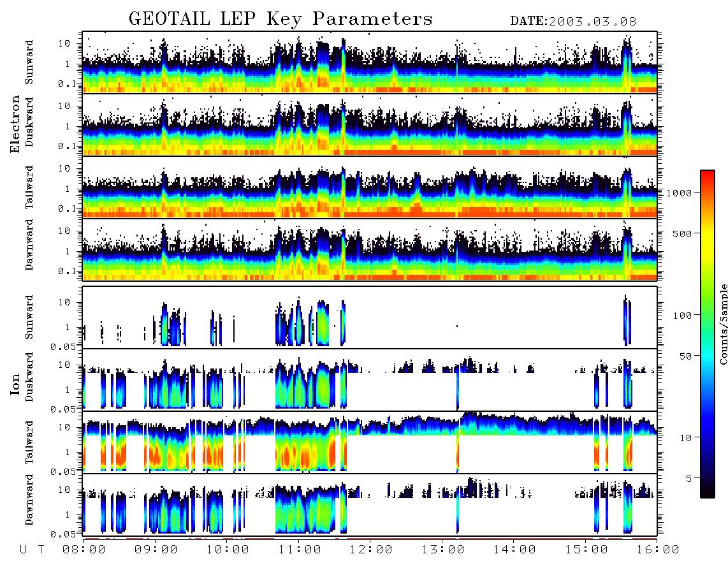
Task: Click the red top of the colorbar
Action: pos(708,177)
